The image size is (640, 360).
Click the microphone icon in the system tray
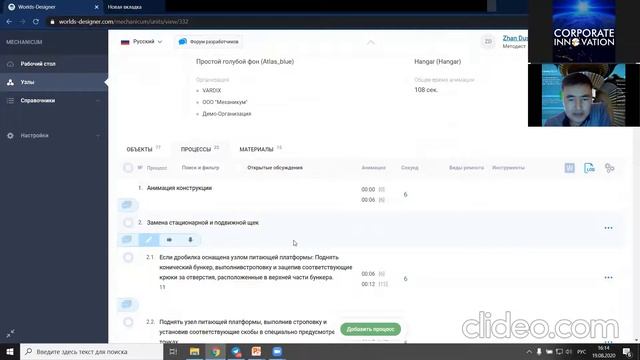click(x=539, y=351)
